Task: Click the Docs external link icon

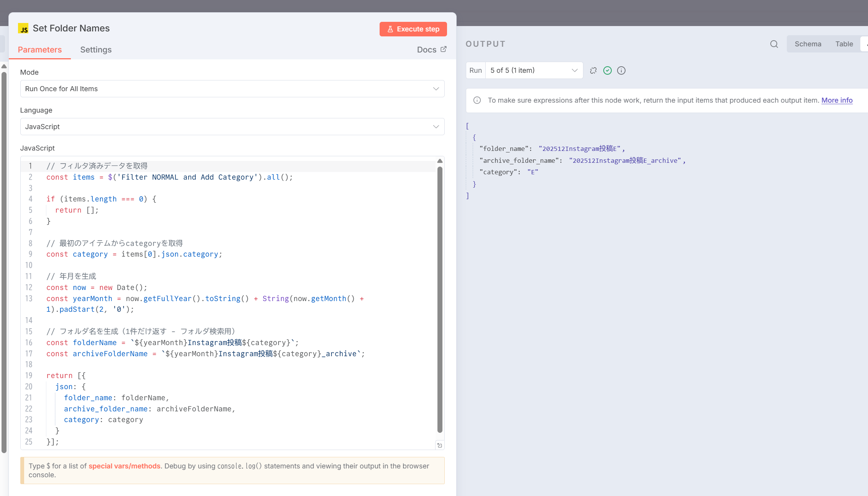Action: pyautogui.click(x=444, y=49)
